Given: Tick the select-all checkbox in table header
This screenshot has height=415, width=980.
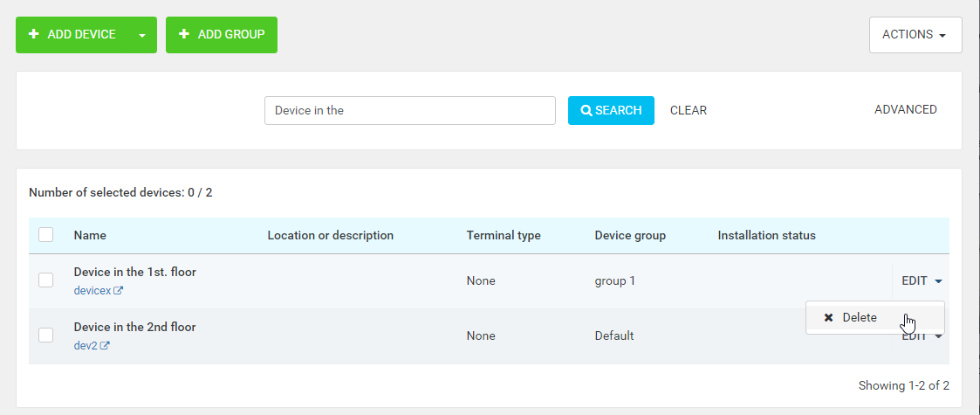Looking at the screenshot, I should tap(46, 234).
